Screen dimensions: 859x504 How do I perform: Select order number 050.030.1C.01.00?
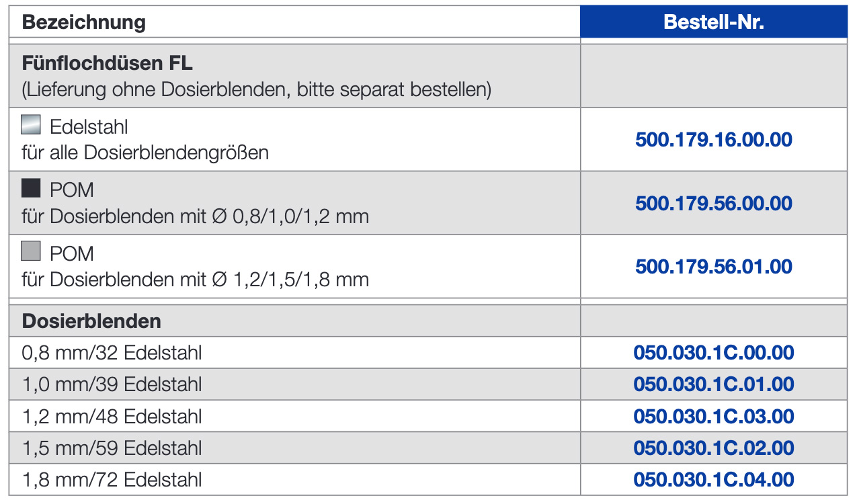point(713,384)
